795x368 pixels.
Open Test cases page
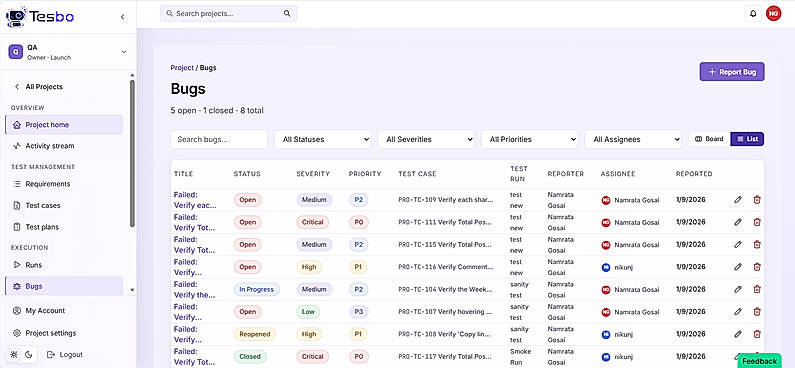click(x=64, y=206)
